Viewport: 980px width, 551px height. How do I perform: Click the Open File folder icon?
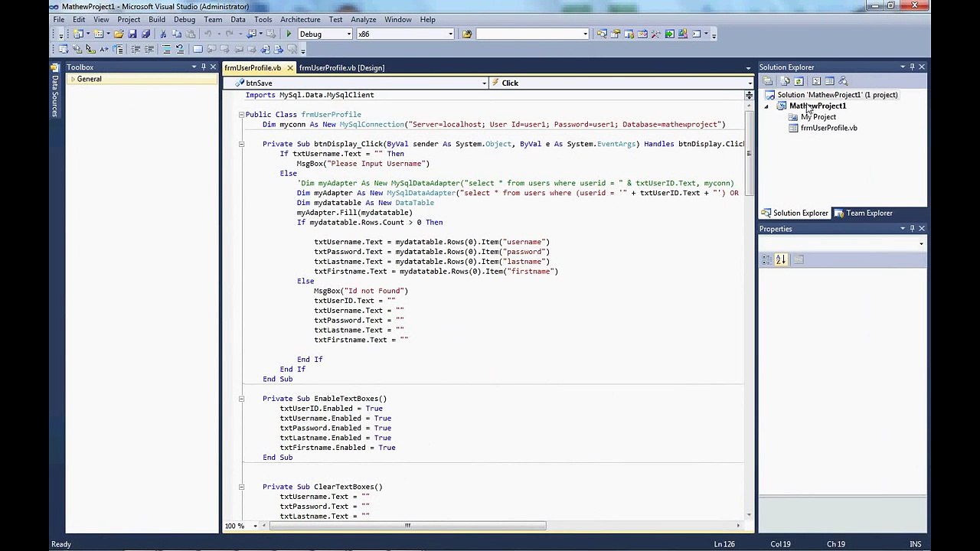[x=119, y=34]
